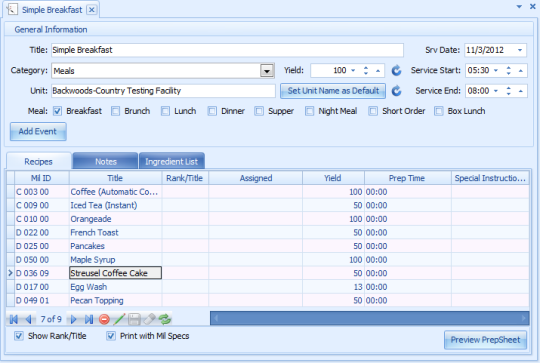The width and height of the screenshot is (540, 363).
Task: Cancel edit with eraser icon
Action: tap(149, 319)
